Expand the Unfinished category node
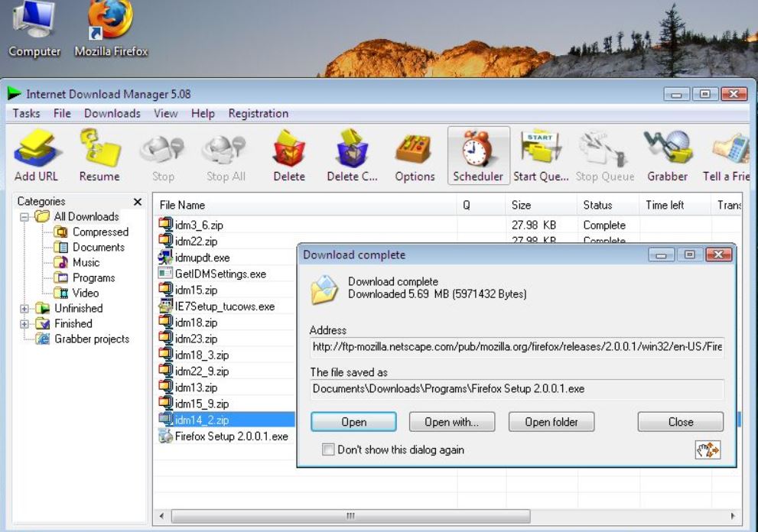The height and width of the screenshot is (532, 758). tap(24, 308)
